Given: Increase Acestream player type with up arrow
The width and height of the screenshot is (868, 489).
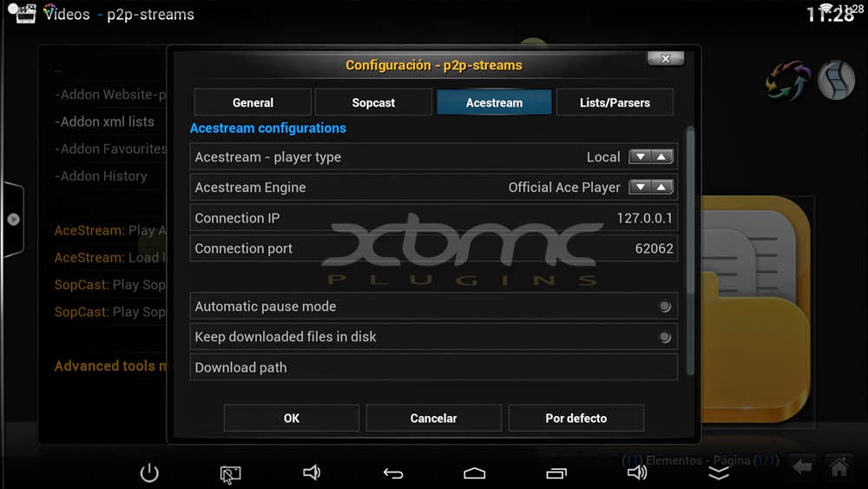Looking at the screenshot, I should [662, 156].
